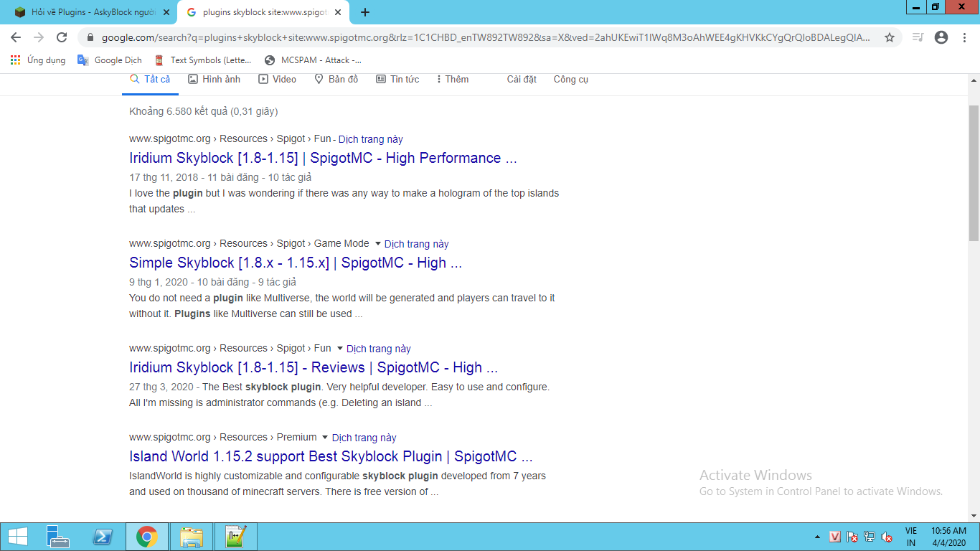Switch to Bản đồ map results
The width and height of the screenshot is (980, 551).
point(336,79)
